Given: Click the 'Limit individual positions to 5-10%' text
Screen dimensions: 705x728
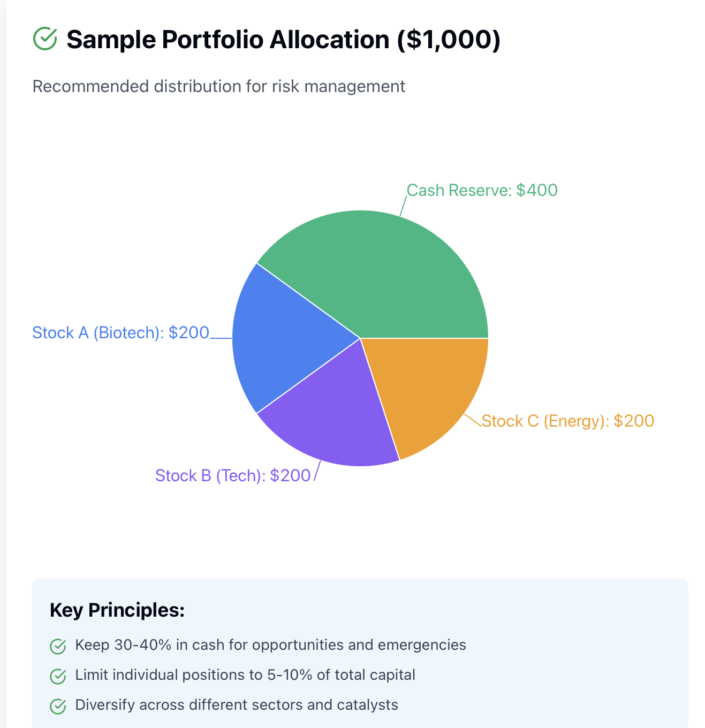Looking at the screenshot, I should (245, 675).
